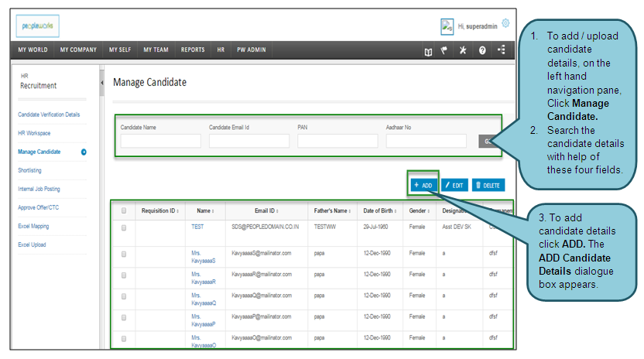Open Shortlisting in sidebar
The image size is (644, 359).
point(29,170)
